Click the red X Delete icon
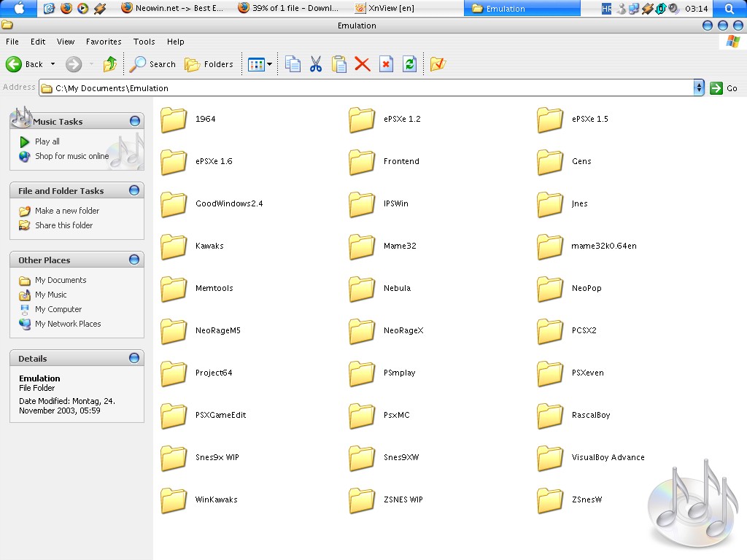The height and width of the screenshot is (560, 747). 363,64
